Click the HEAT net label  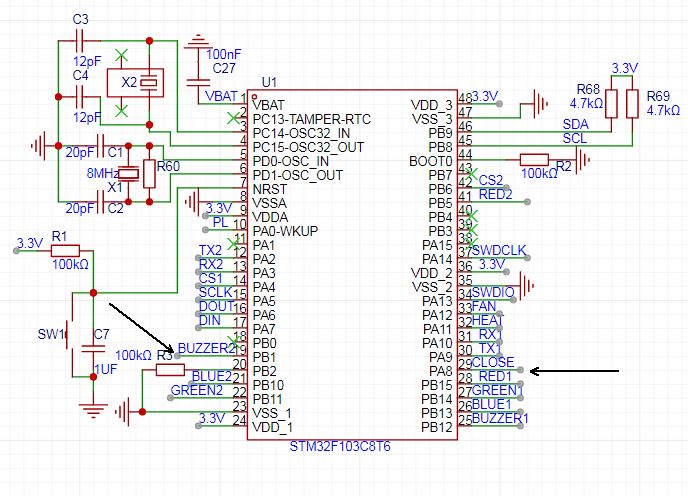(x=487, y=320)
